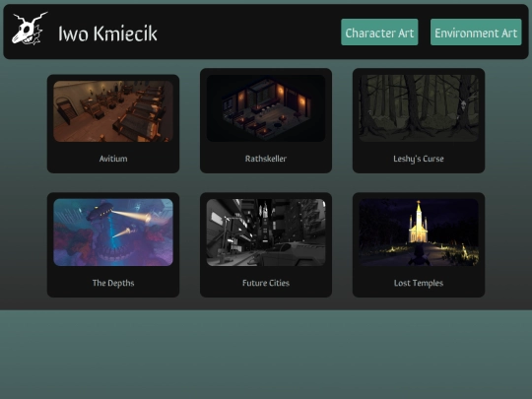Image resolution: width=532 pixels, height=399 pixels.
Task: Open the Future Cities thumbnail
Action: coord(266,233)
